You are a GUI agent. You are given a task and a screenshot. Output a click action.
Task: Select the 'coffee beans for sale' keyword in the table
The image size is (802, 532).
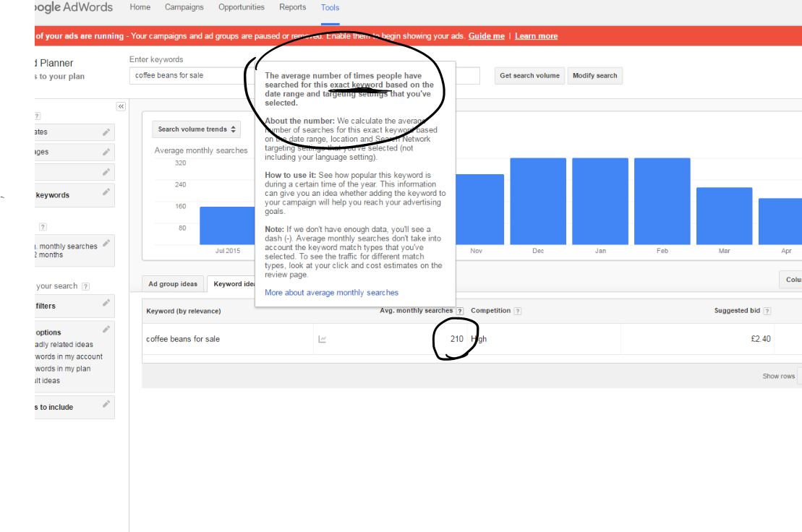pos(182,339)
